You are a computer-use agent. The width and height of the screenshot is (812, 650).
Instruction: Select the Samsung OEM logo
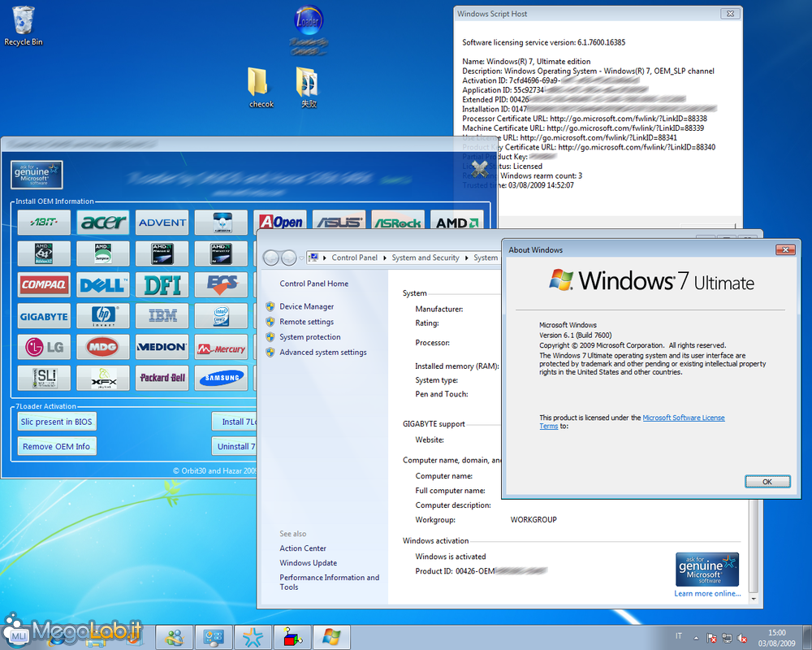coord(221,378)
